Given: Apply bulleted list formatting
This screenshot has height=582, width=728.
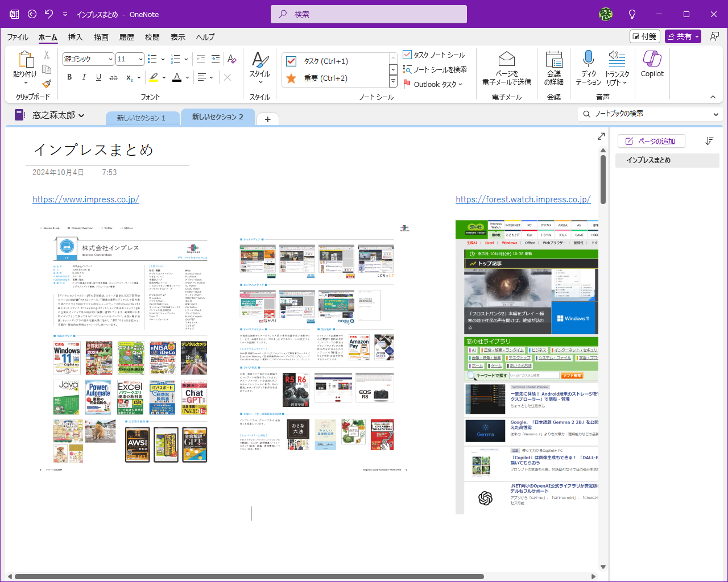Looking at the screenshot, I should point(152,59).
